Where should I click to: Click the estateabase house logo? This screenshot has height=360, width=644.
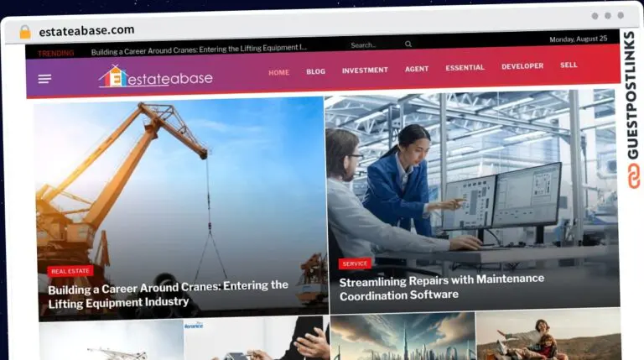coord(155,78)
